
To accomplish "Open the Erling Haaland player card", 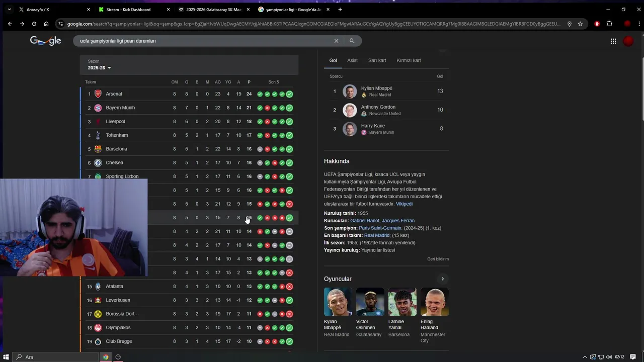I will click(434, 316).
